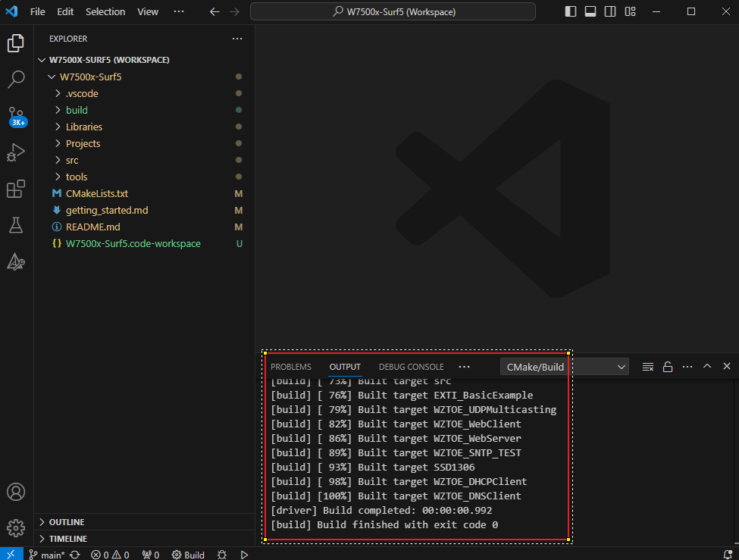739x560 pixels.
Task: Toggle output scroll lock icon
Action: tap(668, 367)
